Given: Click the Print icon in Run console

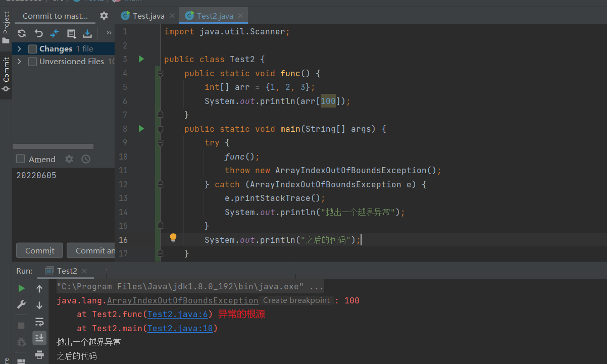Looking at the screenshot, I should 39,354.
